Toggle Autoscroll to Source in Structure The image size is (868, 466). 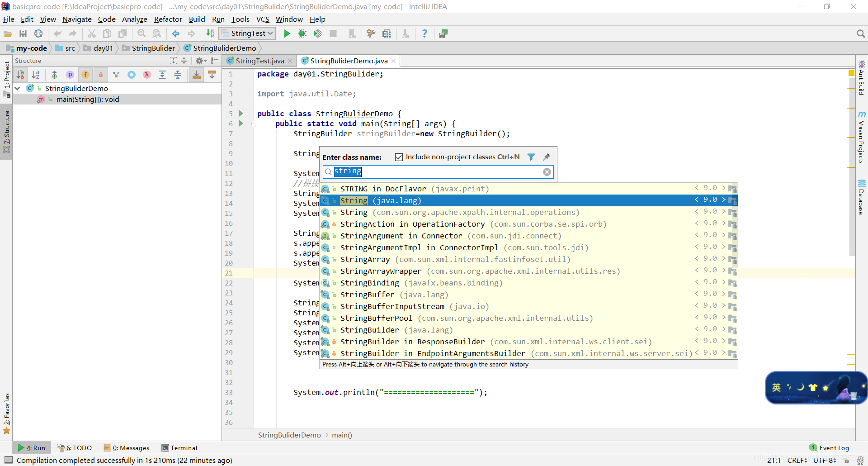click(x=197, y=75)
